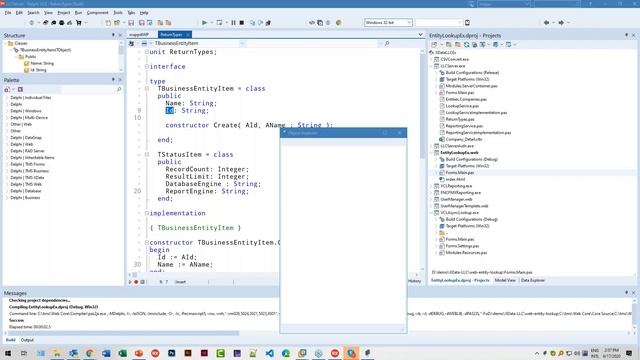Image resolution: width=640 pixels, height=360 pixels.
Task: Select Forms.Settings.pas in the Projects tree
Action: (x=462, y=246)
